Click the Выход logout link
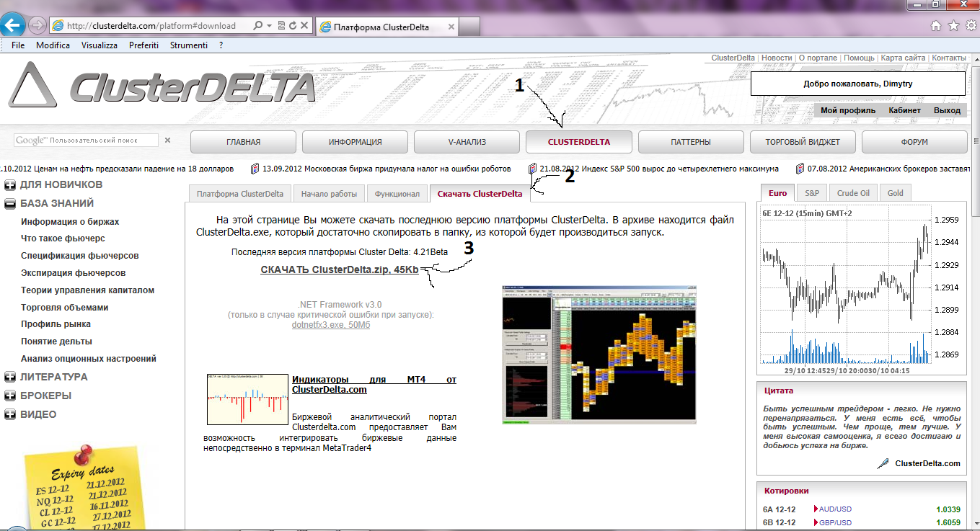 coord(947,110)
